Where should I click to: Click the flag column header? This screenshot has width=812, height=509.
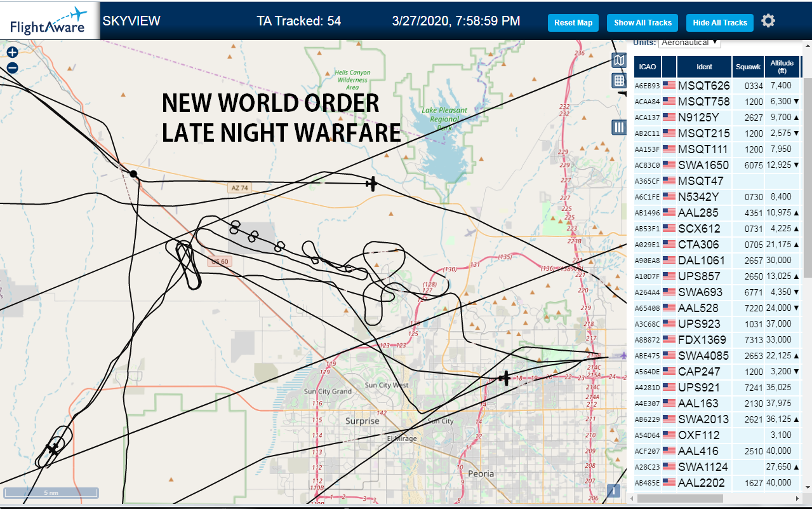click(669, 66)
